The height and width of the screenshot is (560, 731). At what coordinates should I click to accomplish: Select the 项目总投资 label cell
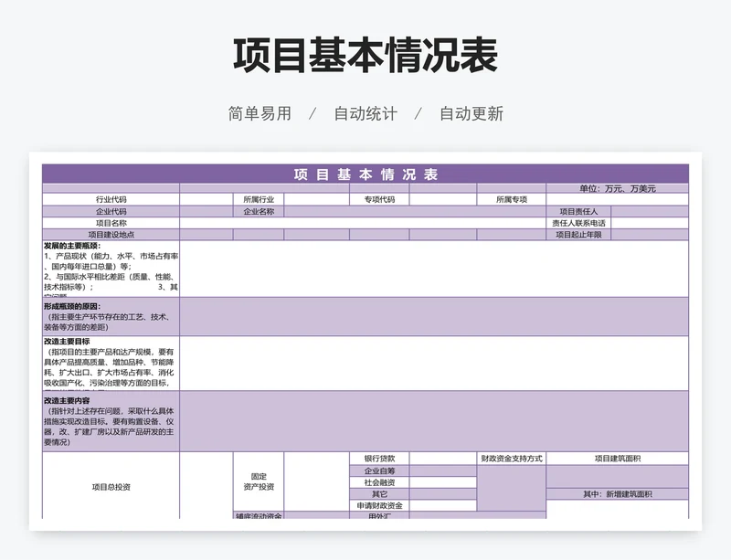(x=111, y=487)
